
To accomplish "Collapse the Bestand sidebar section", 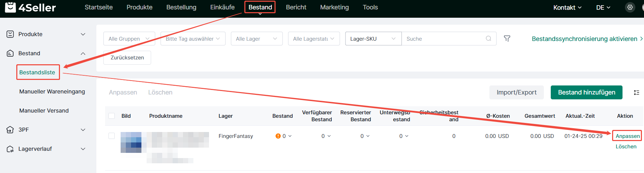I will pos(83,53).
